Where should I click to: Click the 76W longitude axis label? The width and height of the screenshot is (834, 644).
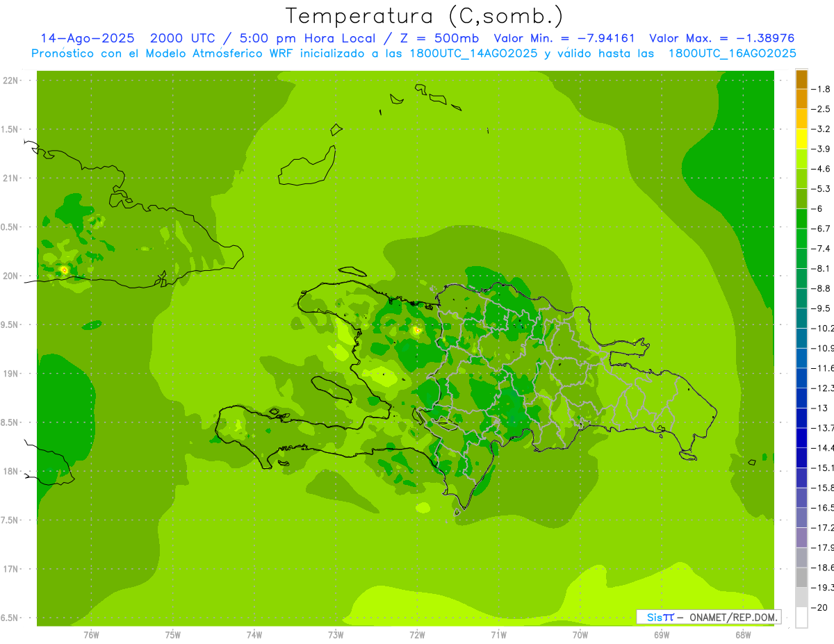[91, 635]
